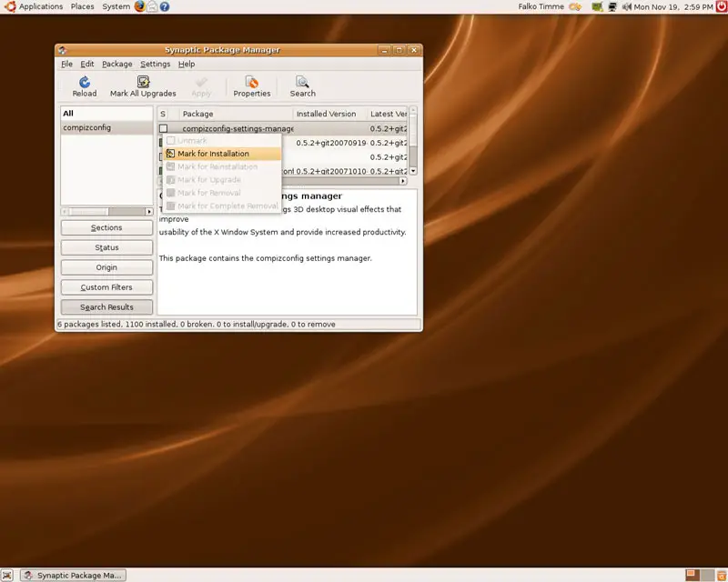Select the compizconfig-settings-manager package row
Image resolution: width=728 pixels, height=582 pixels.
(x=283, y=128)
